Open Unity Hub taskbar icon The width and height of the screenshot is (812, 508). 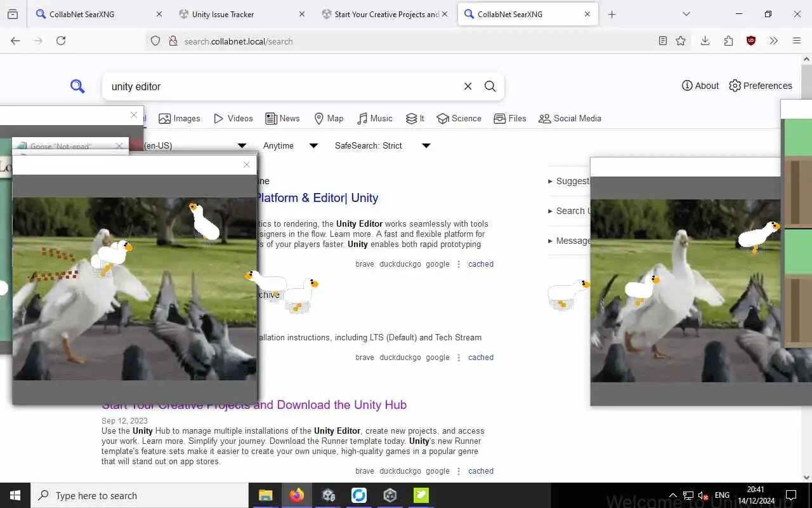390,495
